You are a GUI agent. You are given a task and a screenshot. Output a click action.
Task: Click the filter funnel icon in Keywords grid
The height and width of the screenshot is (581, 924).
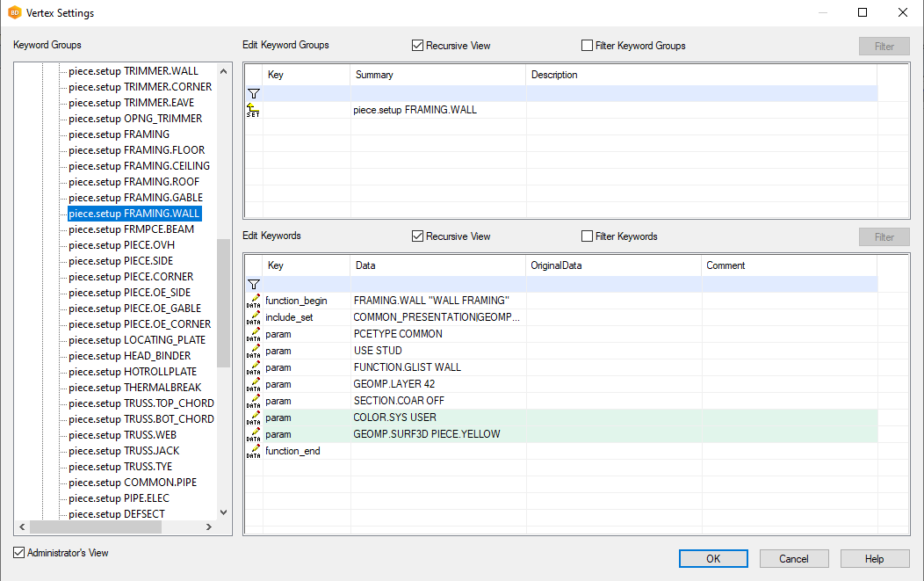253,284
